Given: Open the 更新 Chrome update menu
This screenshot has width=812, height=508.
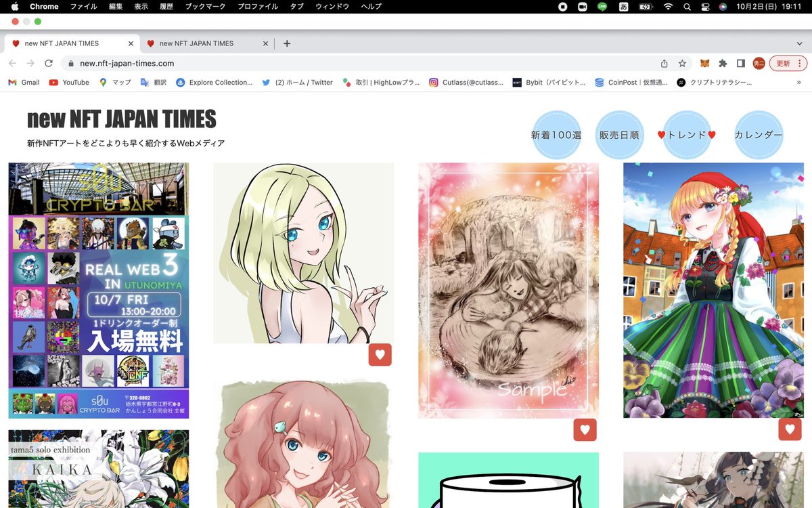Looking at the screenshot, I should [788, 63].
